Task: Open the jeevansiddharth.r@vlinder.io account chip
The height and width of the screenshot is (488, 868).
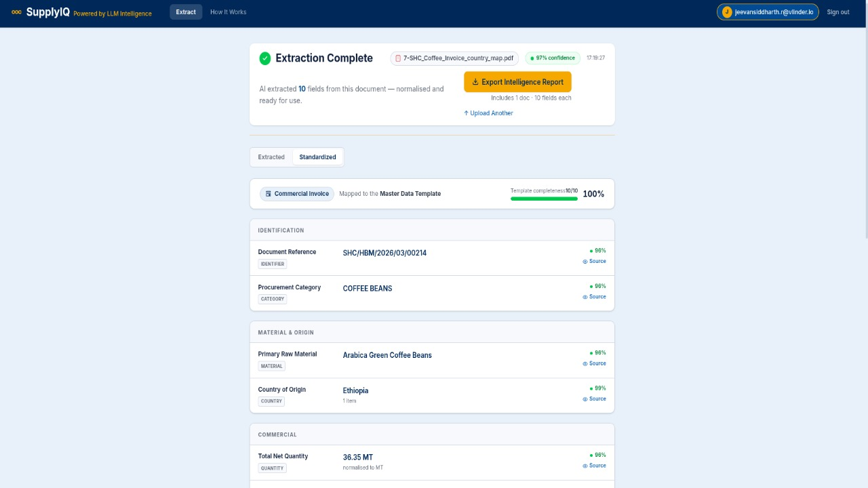Action: [x=768, y=12]
